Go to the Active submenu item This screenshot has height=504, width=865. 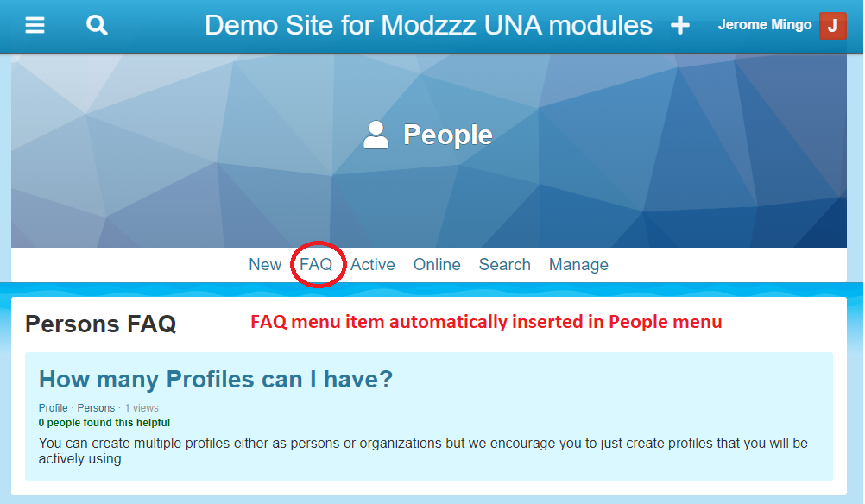tap(373, 265)
